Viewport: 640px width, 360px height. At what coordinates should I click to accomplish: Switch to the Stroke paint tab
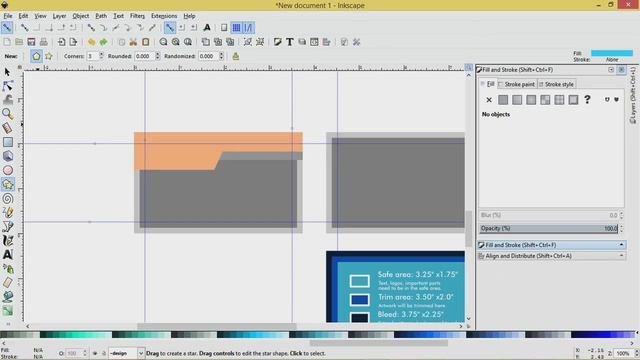(517, 84)
